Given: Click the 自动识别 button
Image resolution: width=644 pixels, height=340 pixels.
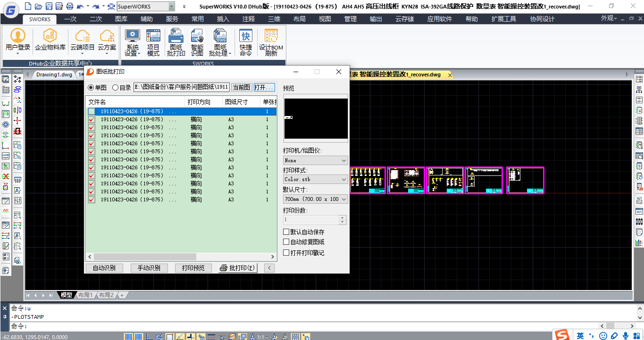Looking at the screenshot, I should (x=104, y=268).
